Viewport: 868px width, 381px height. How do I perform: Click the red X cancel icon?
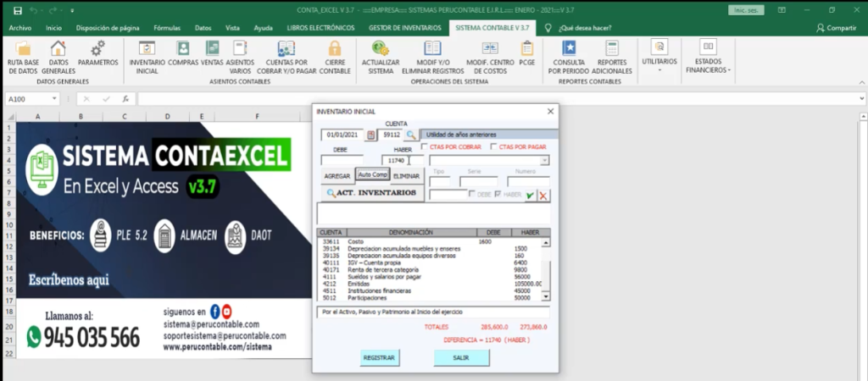543,196
